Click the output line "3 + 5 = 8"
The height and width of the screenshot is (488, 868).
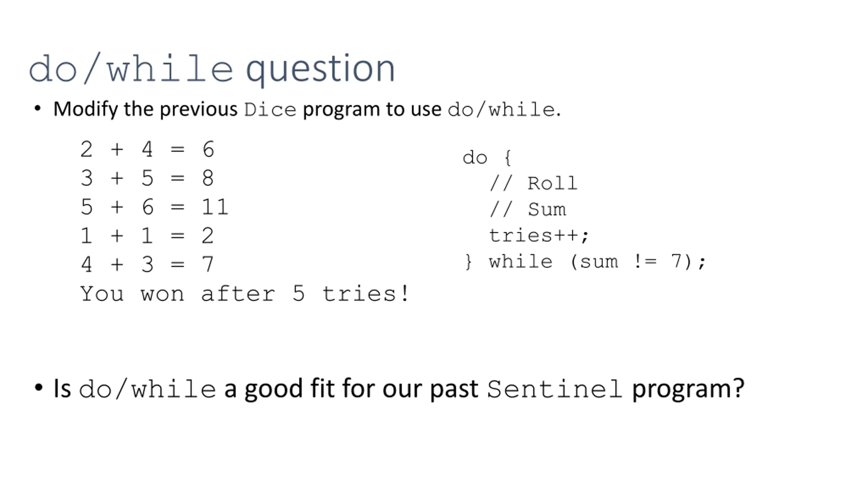coord(147,178)
